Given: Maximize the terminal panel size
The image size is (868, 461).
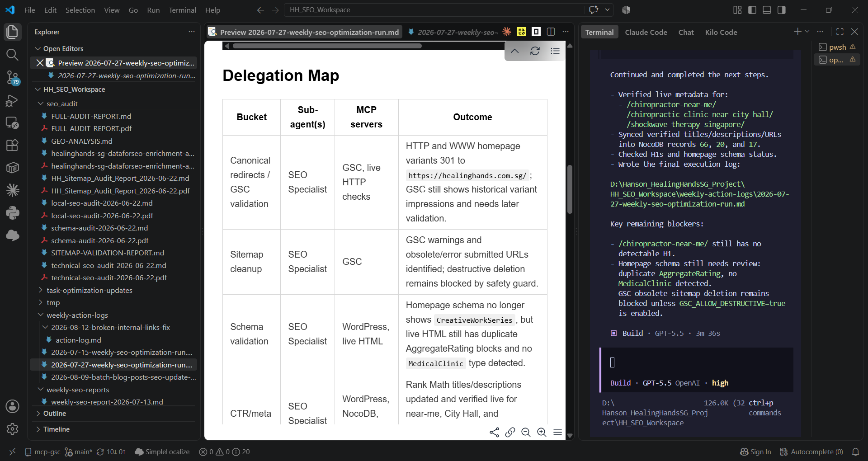Looking at the screenshot, I should click(840, 32).
